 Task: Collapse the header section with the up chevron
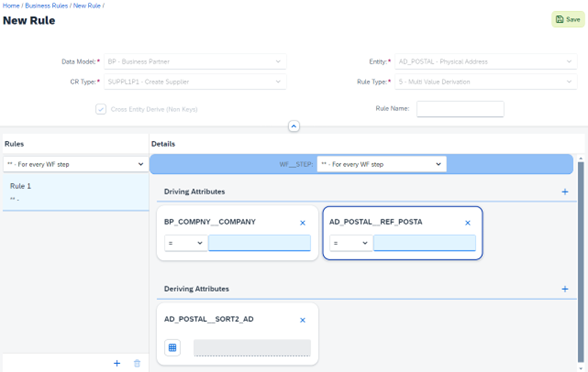[294, 126]
